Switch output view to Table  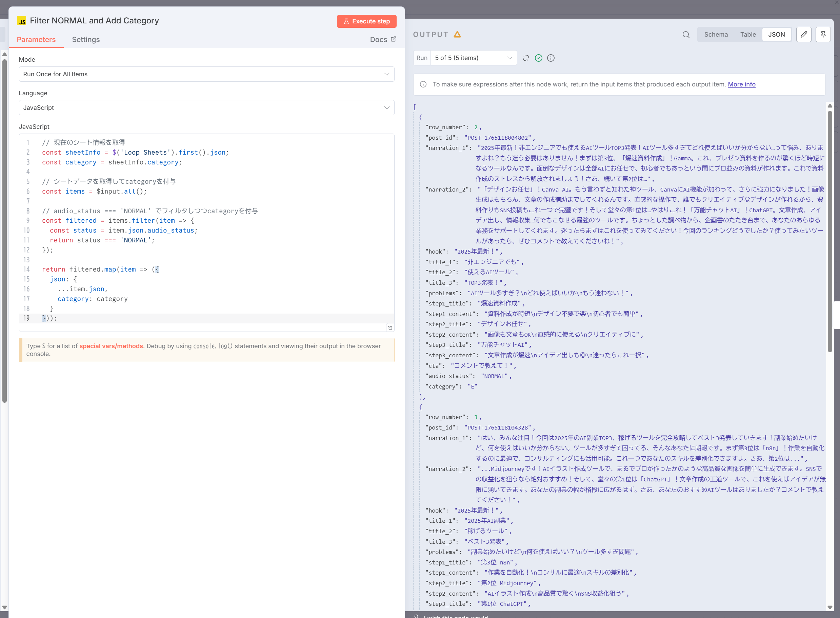click(x=747, y=35)
